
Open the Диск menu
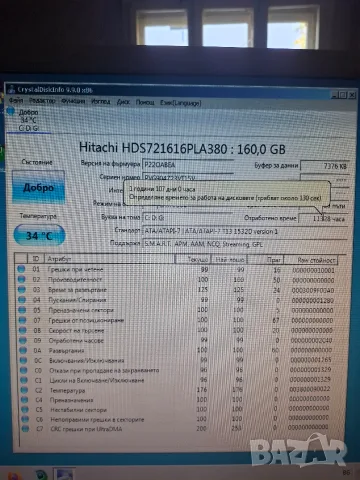[x=123, y=102]
